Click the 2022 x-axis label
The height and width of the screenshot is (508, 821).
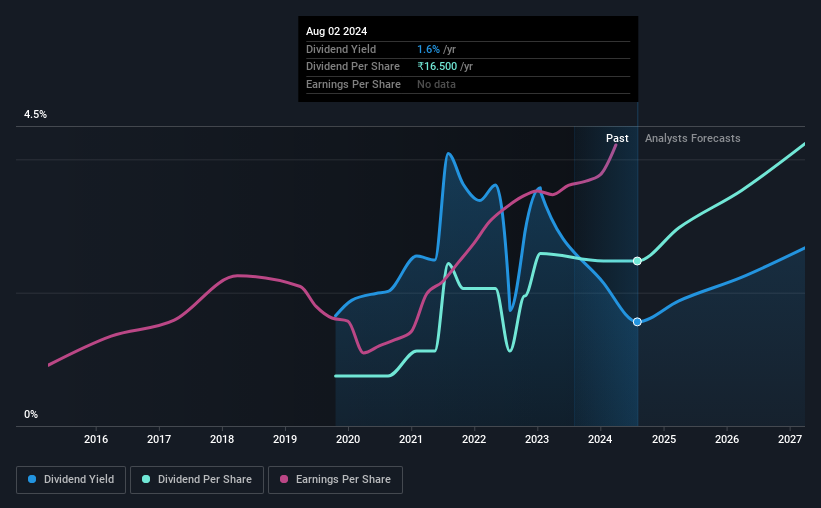point(474,439)
